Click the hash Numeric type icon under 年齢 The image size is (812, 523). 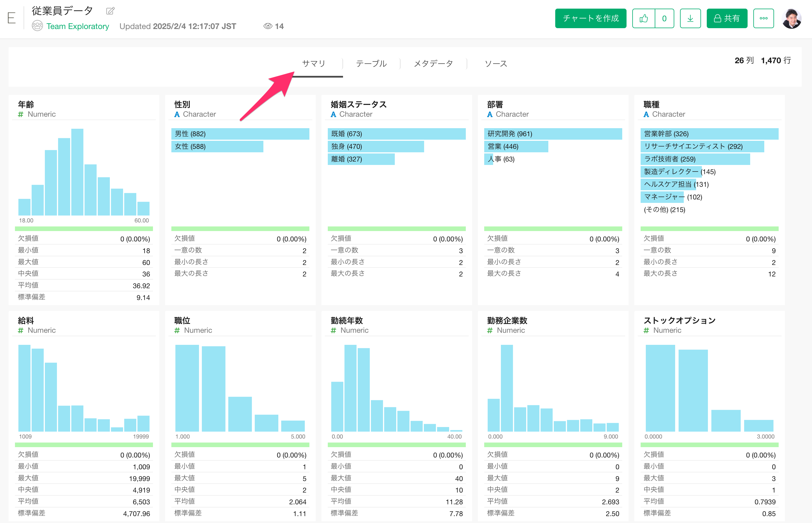[x=21, y=114]
